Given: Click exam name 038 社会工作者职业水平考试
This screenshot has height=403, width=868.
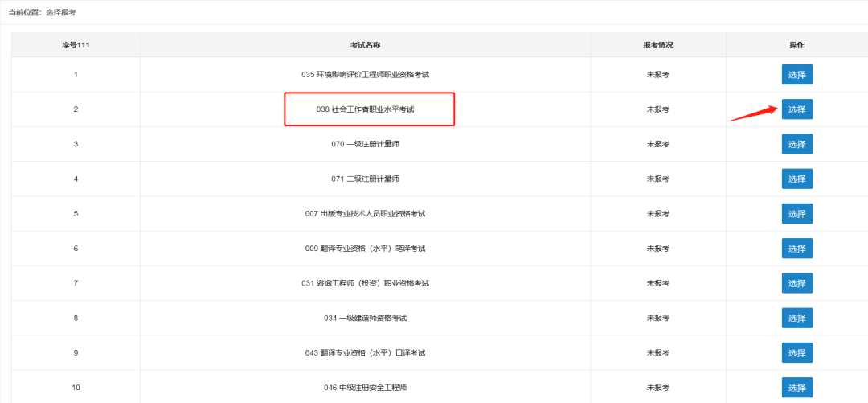Looking at the screenshot, I should (x=366, y=109).
